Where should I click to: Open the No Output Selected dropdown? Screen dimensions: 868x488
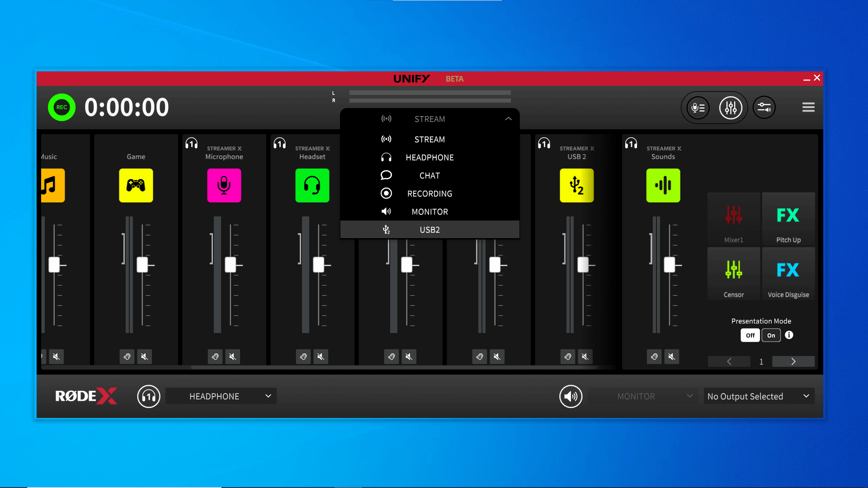point(759,396)
